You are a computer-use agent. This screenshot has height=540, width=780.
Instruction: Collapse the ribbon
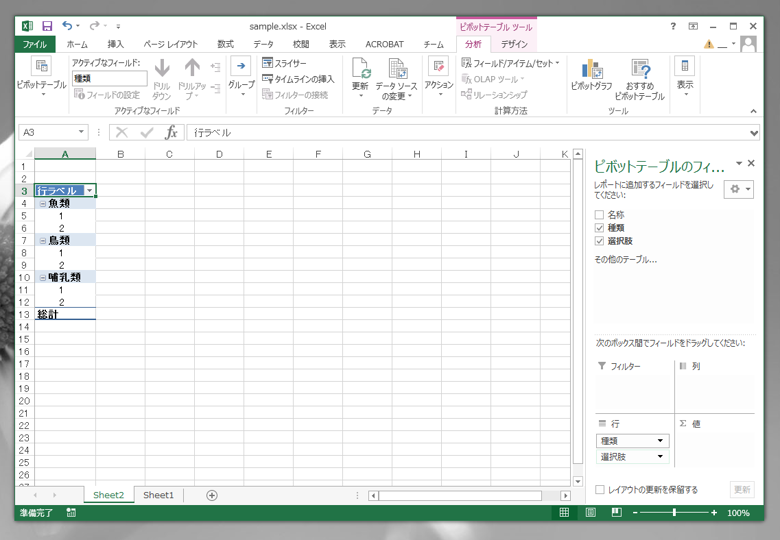tap(753, 111)
